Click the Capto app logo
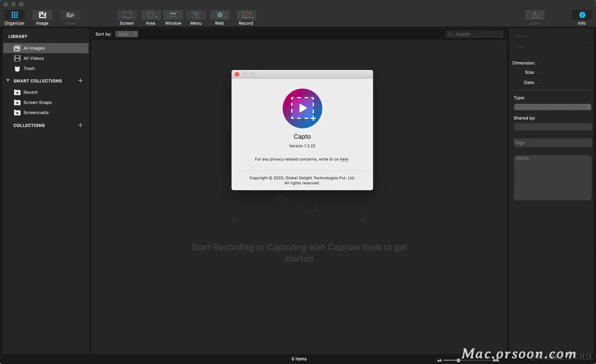Image resolution: width=596 pixels, height=364 pixels. 302,109
